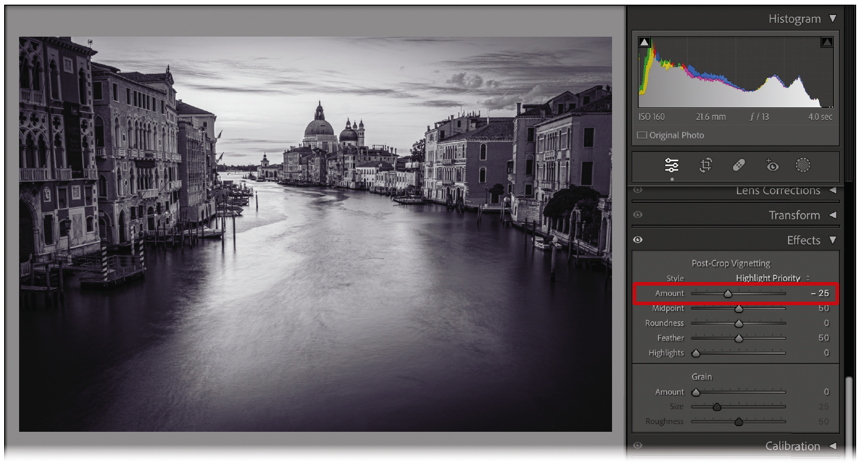
Task: Enable the Original Photo checkbox
Action: (x=642, y=135)
